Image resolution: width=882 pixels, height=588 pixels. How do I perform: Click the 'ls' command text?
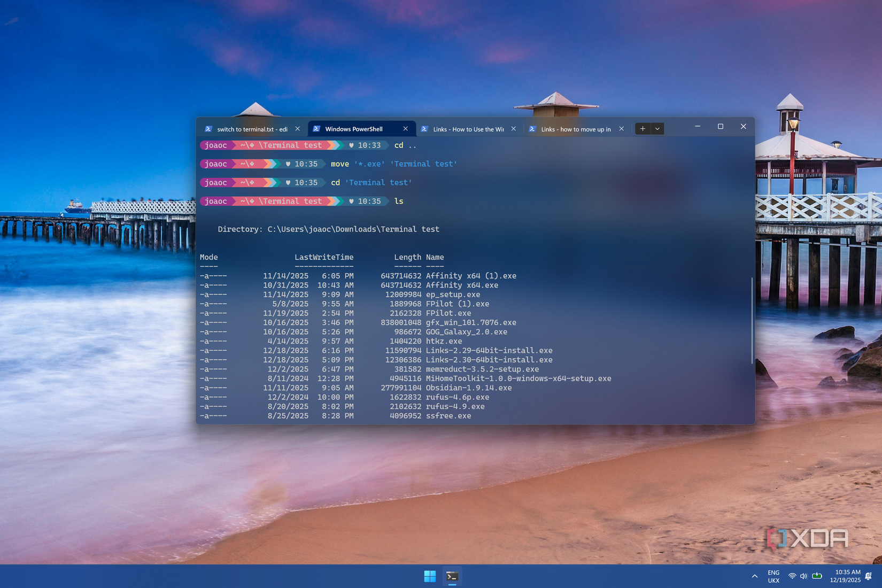399,202
